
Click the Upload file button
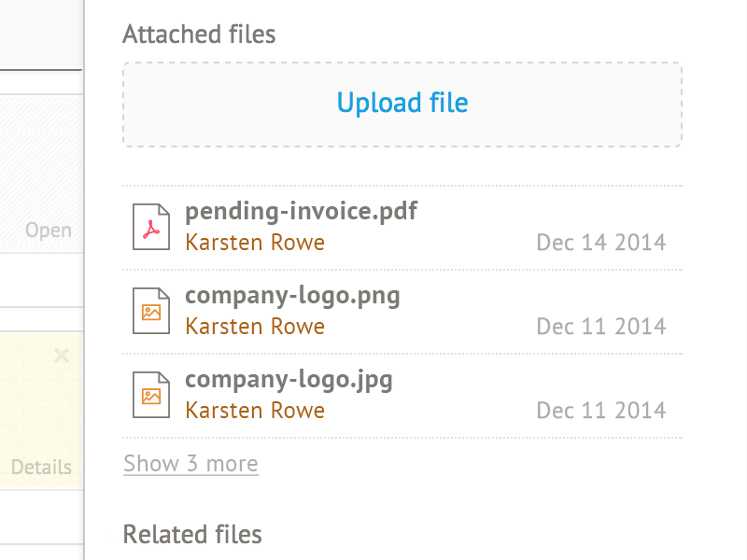click(x=402, y=103)
